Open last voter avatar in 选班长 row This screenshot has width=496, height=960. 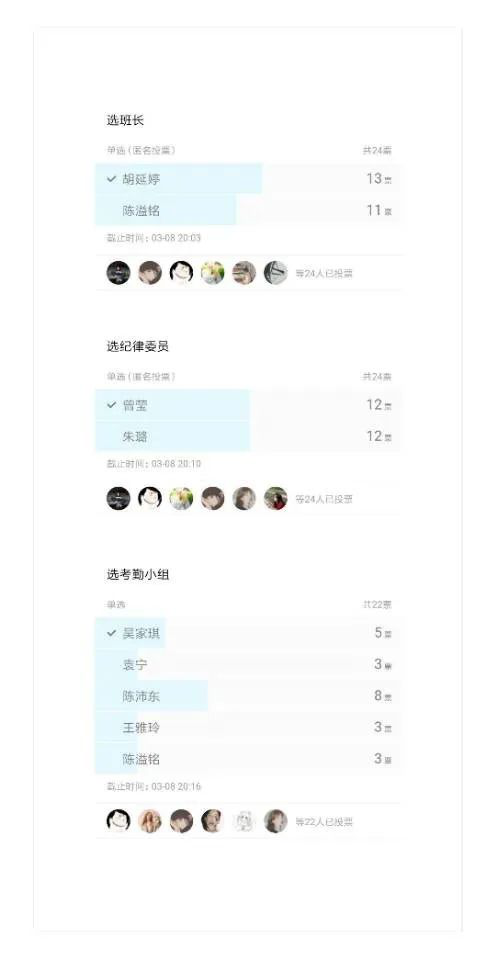[x=276, y=272]
